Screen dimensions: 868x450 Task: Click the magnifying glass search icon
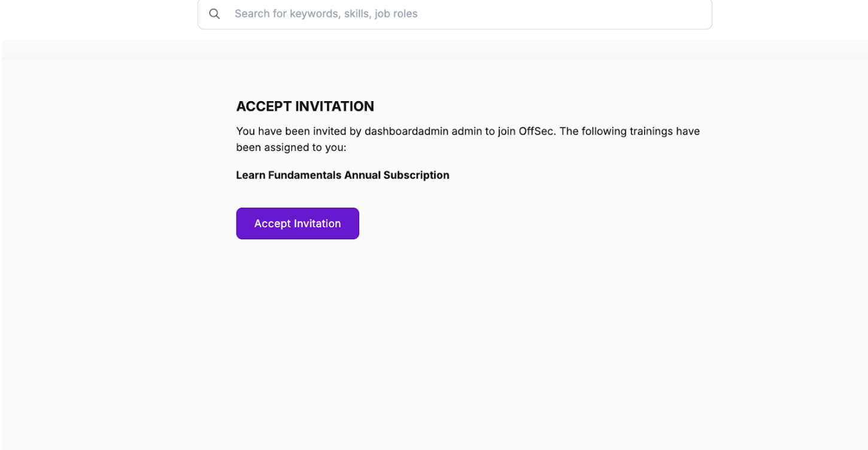[214, 14]
